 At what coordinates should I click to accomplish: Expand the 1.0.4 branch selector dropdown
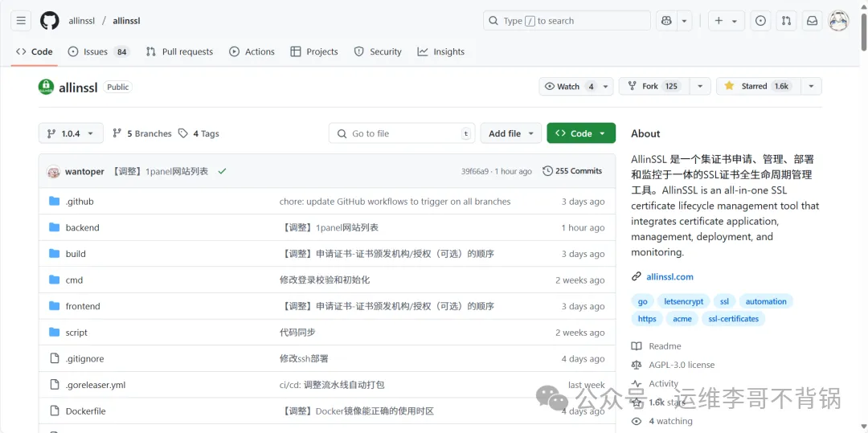tap(71, 133)
